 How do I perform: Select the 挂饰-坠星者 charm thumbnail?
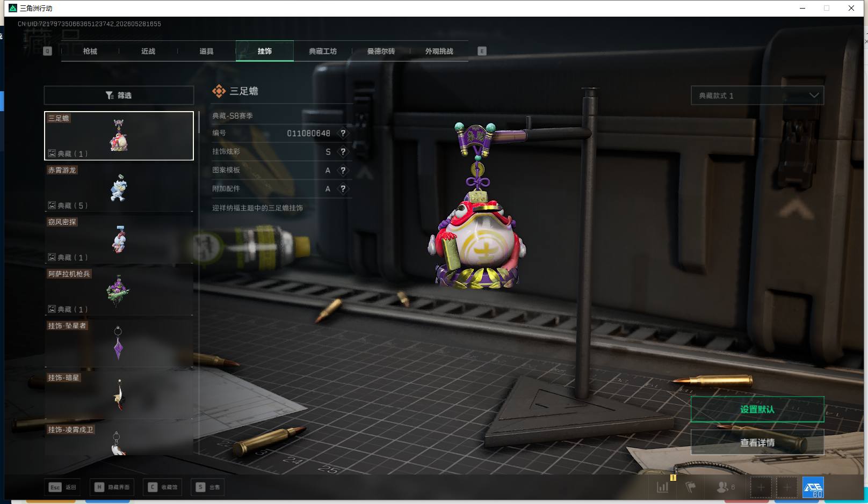(119, 344)
